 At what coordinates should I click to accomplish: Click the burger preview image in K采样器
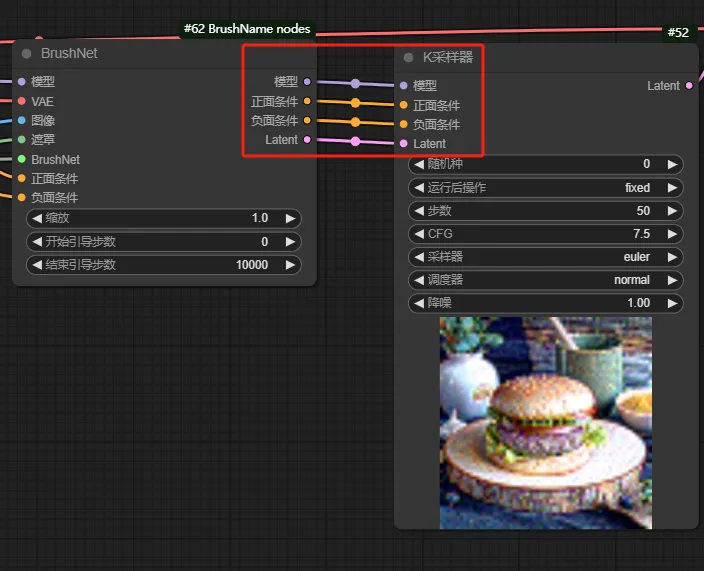(546, 423)
